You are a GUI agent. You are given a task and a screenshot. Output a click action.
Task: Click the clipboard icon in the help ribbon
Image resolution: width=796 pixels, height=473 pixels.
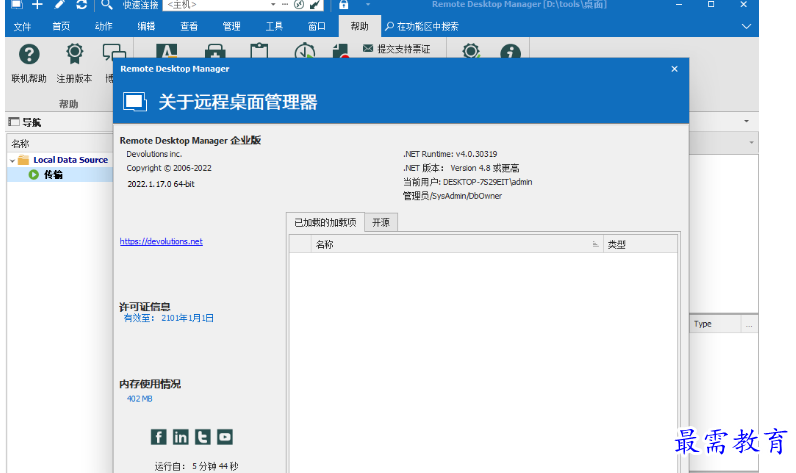pos(259,51)
